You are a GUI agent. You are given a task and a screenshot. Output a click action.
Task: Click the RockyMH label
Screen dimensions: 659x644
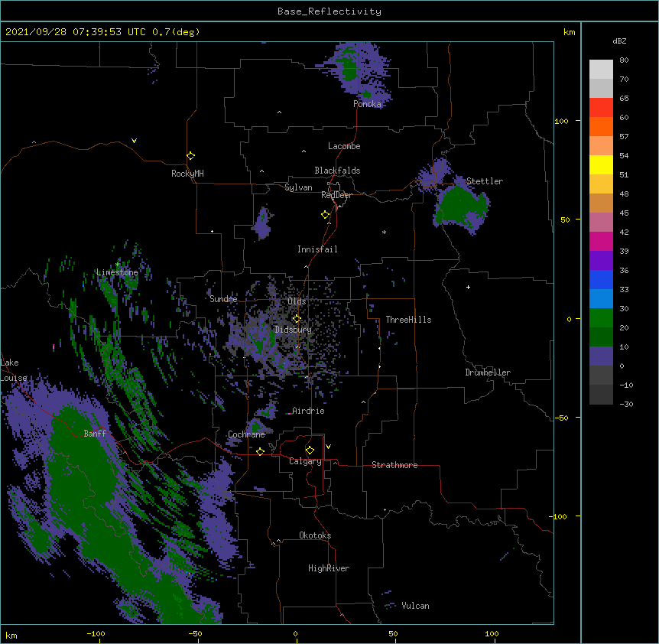click(x=187, y=174)
